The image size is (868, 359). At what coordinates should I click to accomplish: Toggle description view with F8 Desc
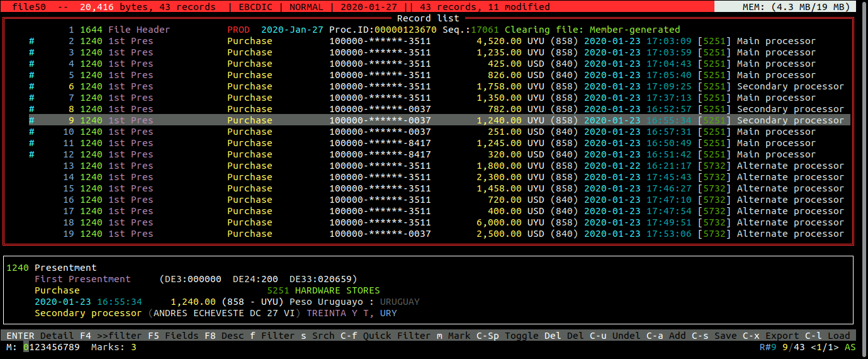click(x=224, y=336)
